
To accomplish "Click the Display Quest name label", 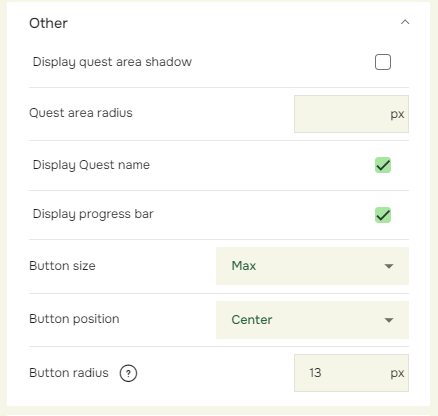I will [91, 165].
